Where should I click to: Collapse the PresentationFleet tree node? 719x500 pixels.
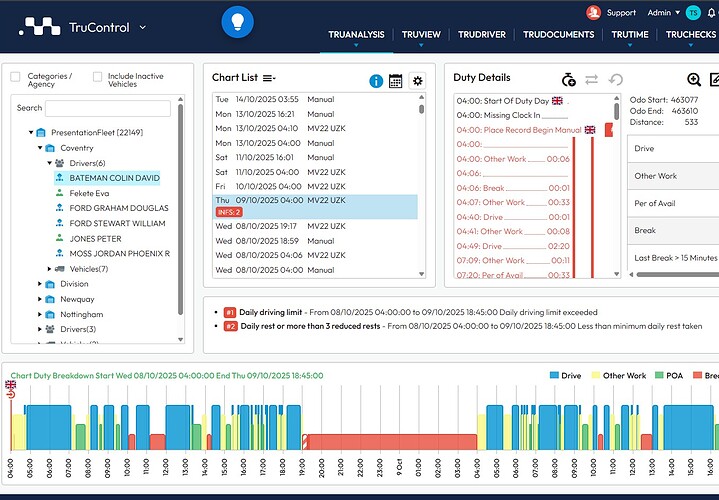pyautogui.click(x=31, y=133)
